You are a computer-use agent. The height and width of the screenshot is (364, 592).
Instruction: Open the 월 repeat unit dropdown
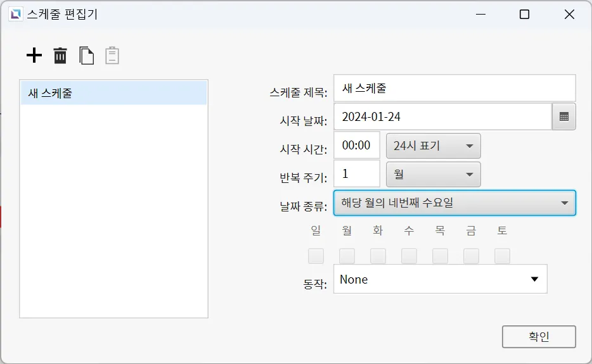[x=433, y=174]
